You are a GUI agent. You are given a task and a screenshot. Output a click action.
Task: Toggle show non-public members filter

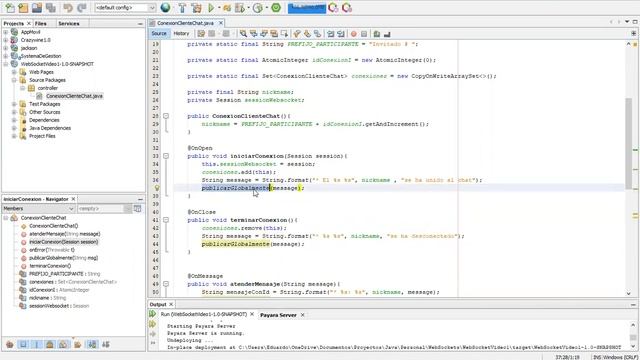click(50, 344)
